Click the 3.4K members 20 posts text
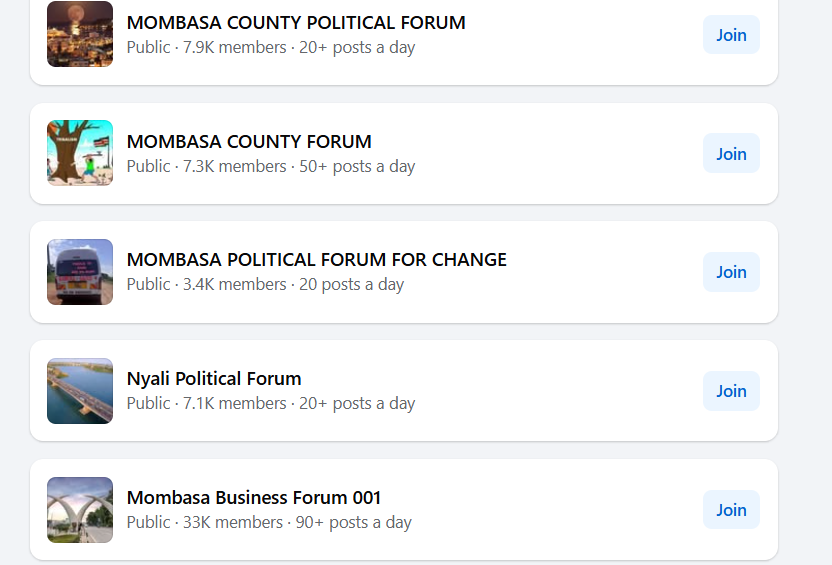832x565 pixels. point(265,284)
